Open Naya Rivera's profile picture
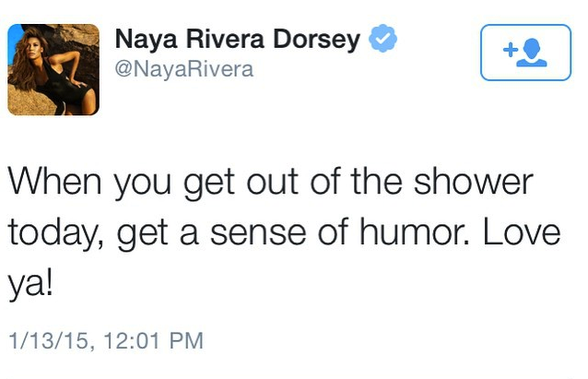Viewport: 588px width, 379px height. [x=53, y=69]
